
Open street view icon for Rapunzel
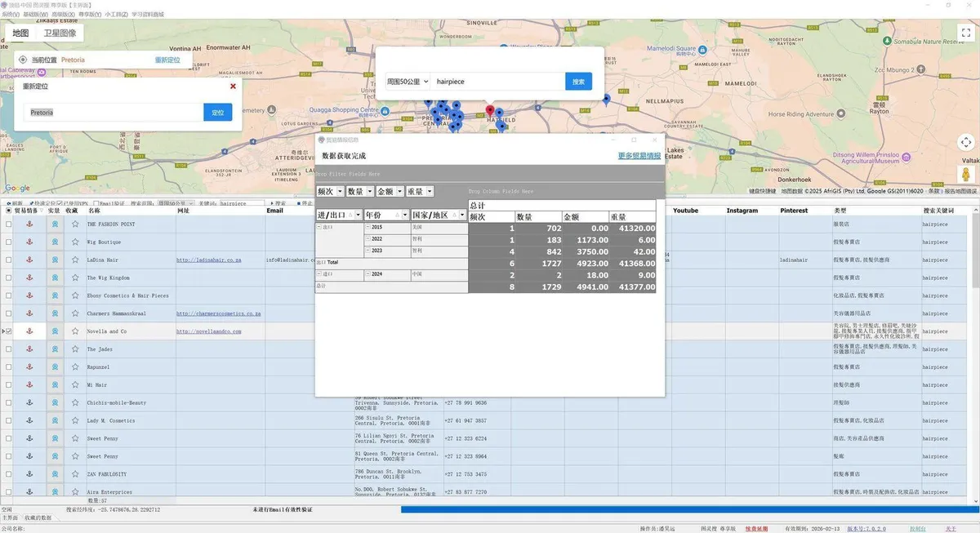(55, 366)
